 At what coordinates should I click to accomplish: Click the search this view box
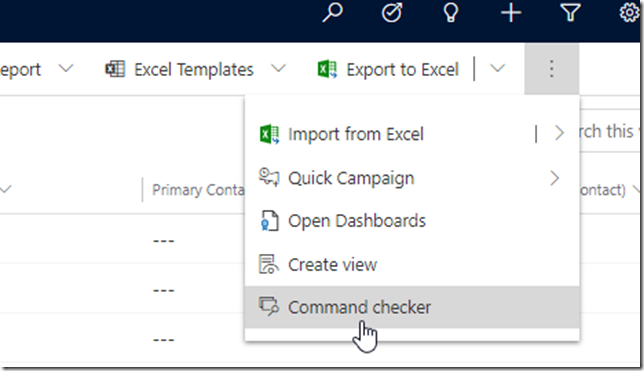tap(611, 131)
